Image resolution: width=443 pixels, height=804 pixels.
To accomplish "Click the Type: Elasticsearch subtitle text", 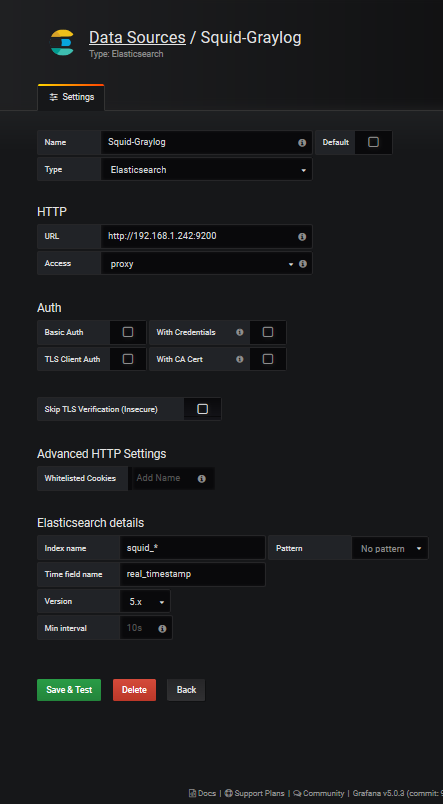I will click(126, 53).
